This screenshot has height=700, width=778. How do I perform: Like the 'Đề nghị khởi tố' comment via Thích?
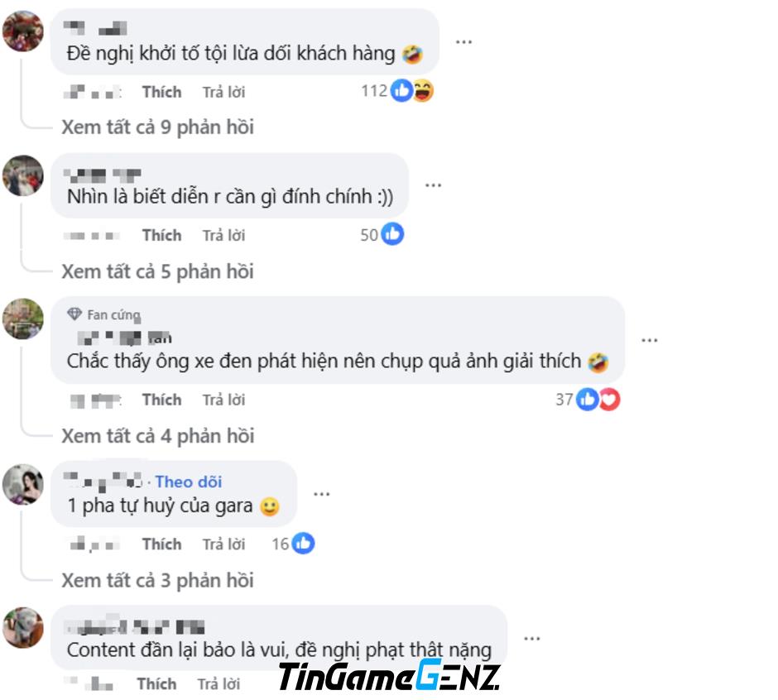[x=161, y=93]
